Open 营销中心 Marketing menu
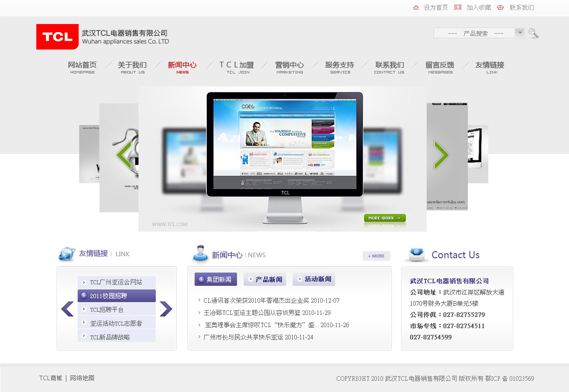Screen dimensions: 569x392 (x=290, y=67)
